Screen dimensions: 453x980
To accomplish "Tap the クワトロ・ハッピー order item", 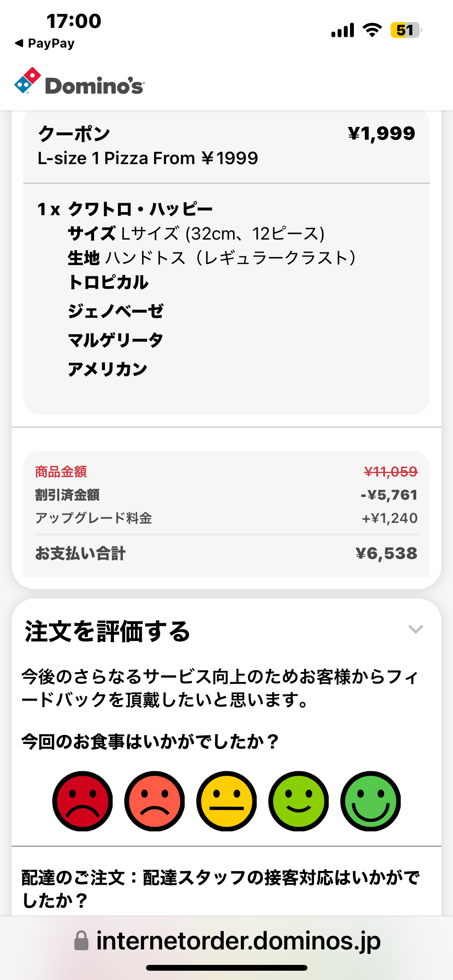I will (x=140, y=209).
